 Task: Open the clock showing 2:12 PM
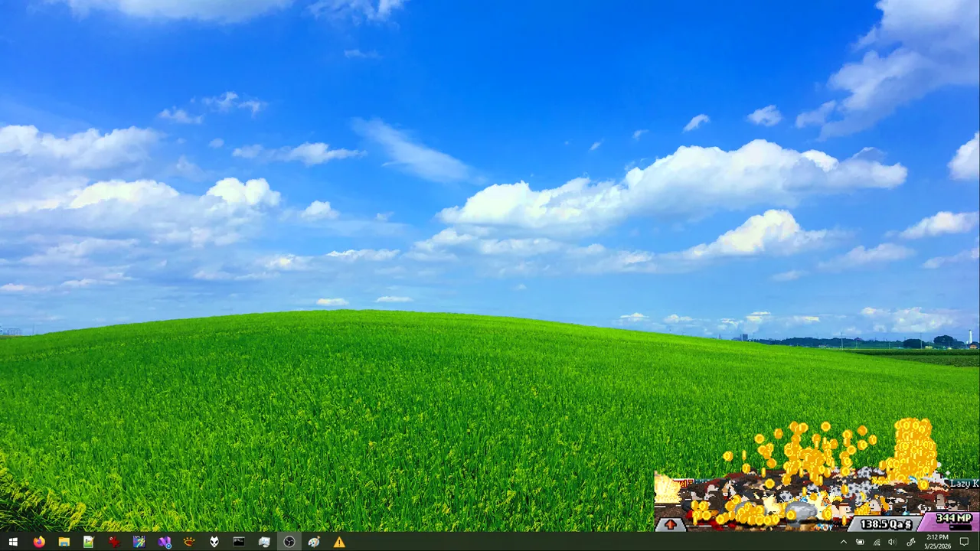pyautogui.click(x=937, y=542)
